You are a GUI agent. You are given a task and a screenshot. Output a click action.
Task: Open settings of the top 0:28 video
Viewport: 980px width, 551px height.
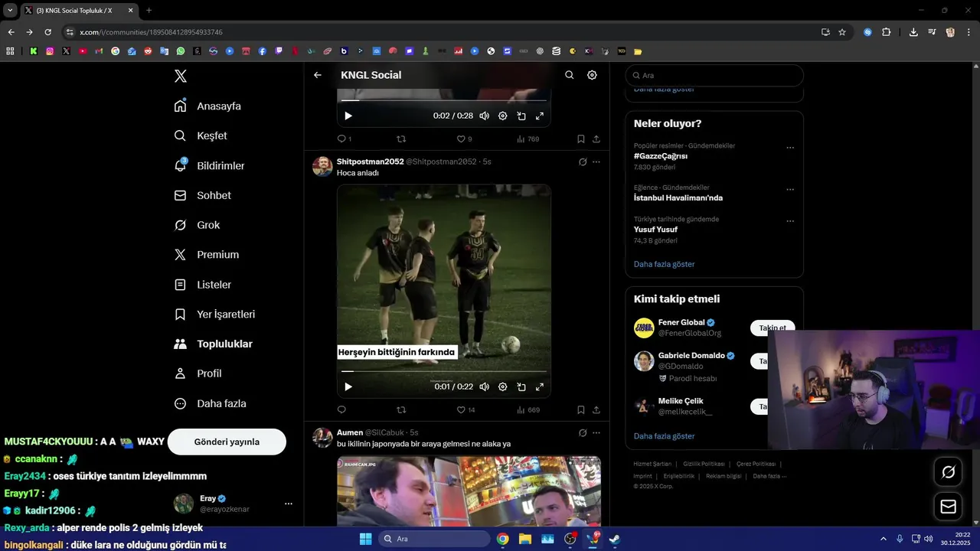[502, 116]
